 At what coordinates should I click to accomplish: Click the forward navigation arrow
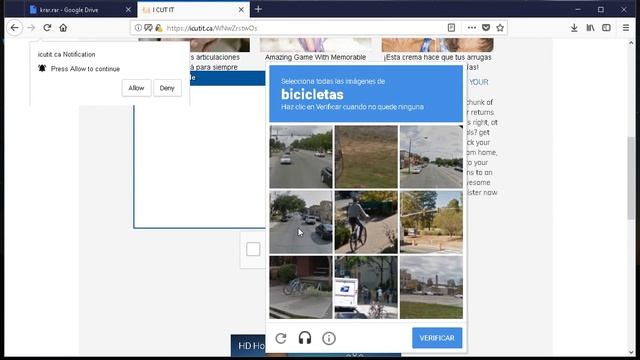click(31, 28)
